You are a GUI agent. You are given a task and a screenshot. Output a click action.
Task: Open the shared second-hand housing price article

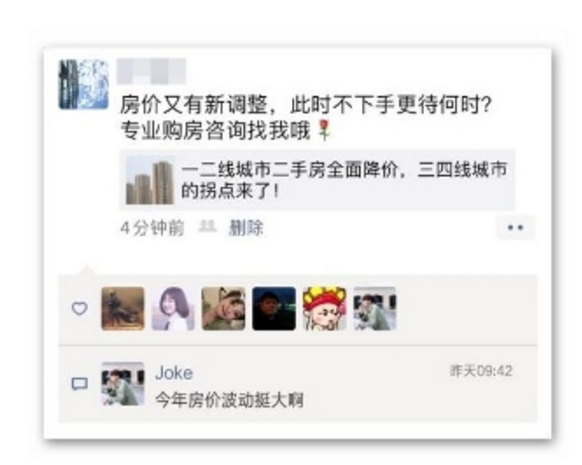pyautogui.click(x=317, y=180)
